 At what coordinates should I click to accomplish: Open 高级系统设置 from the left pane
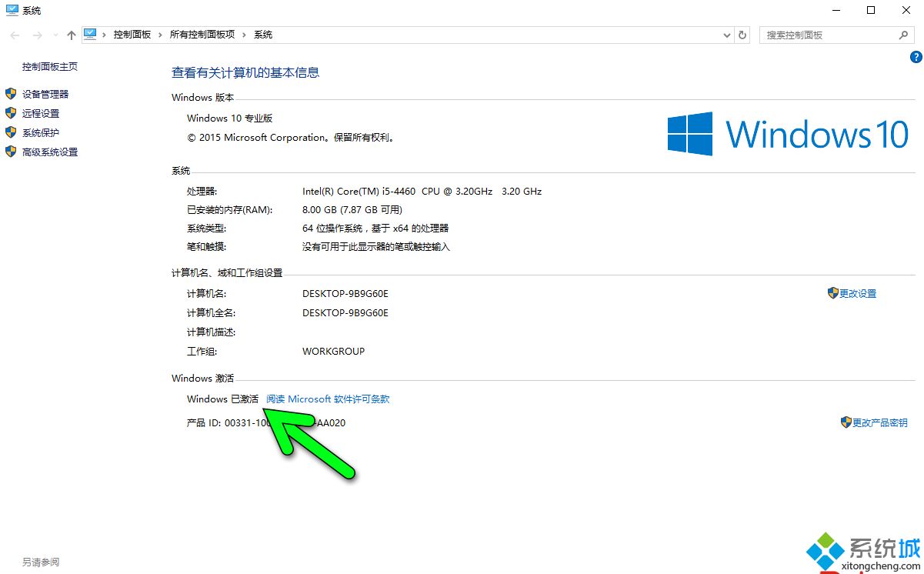[x=50, y=152]
